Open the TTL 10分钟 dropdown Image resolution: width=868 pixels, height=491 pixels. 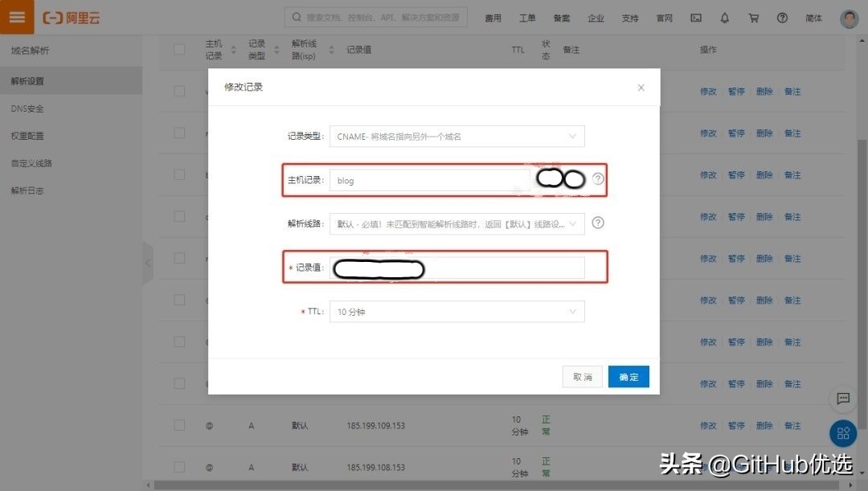tap(457, 311)
